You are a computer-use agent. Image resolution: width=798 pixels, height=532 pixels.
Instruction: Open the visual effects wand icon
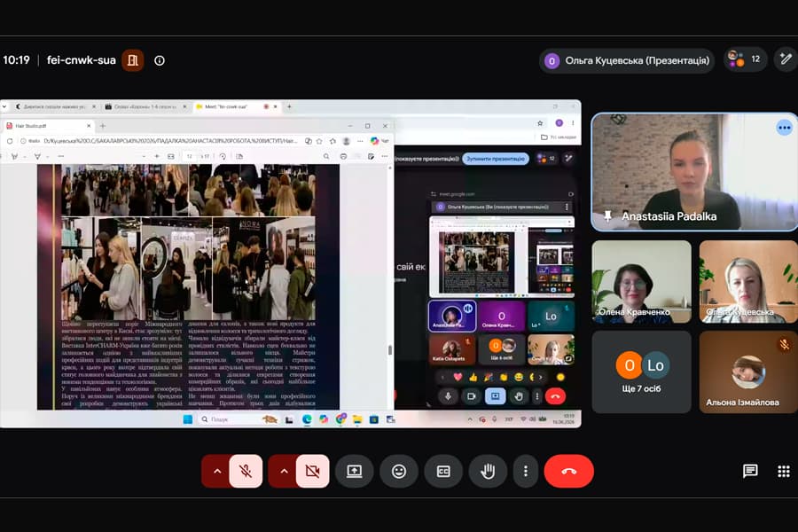point(786,59)
